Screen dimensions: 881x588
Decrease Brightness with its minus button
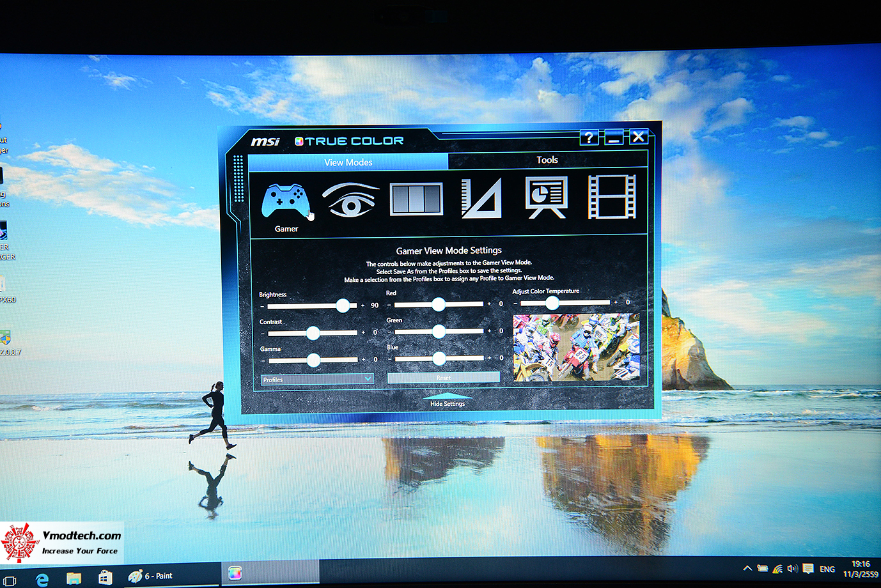point(262,306)
